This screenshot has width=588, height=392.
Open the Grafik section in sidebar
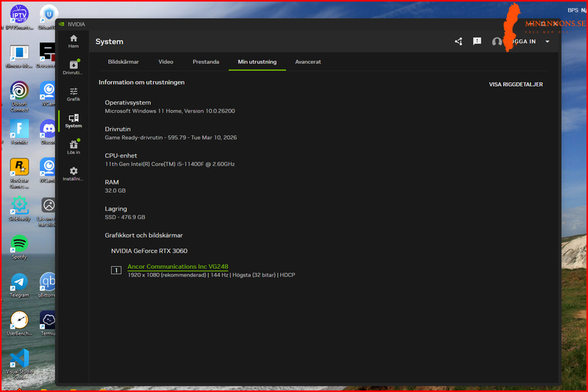[x=73, y=94]
